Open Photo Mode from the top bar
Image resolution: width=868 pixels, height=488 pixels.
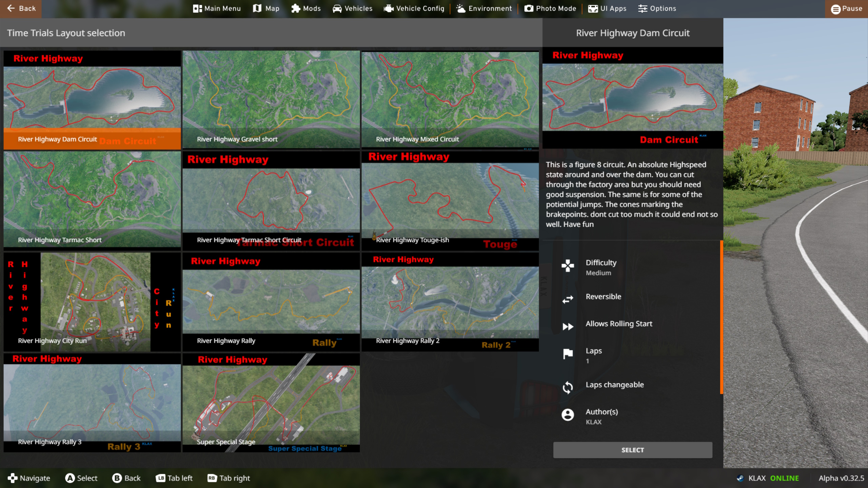tap(550, 8)
